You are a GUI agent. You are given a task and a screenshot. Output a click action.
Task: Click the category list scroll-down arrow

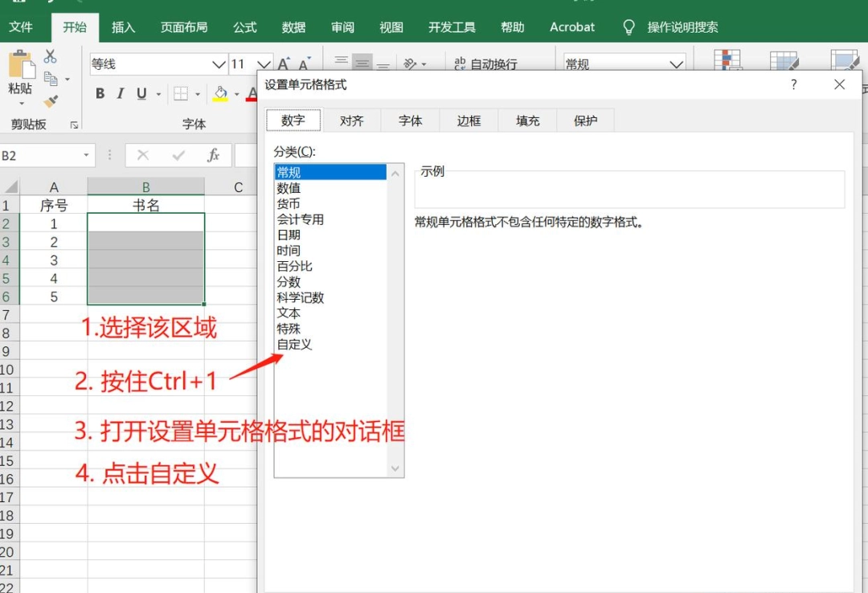(x=395, y=468)
